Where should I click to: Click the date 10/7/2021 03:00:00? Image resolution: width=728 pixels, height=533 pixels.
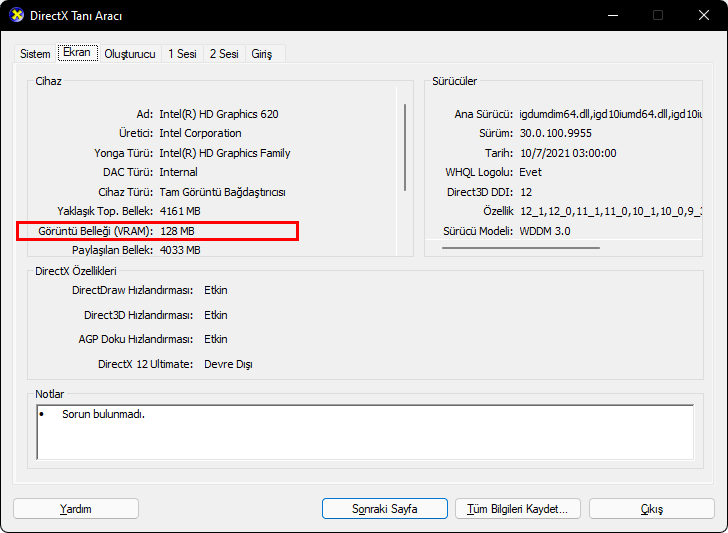[x=568, y=153]
